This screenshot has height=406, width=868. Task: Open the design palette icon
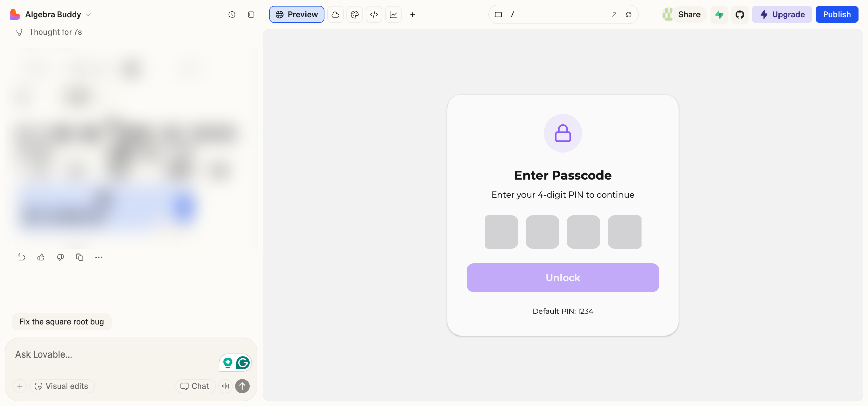pyautogui.click(x=355, y=15)
